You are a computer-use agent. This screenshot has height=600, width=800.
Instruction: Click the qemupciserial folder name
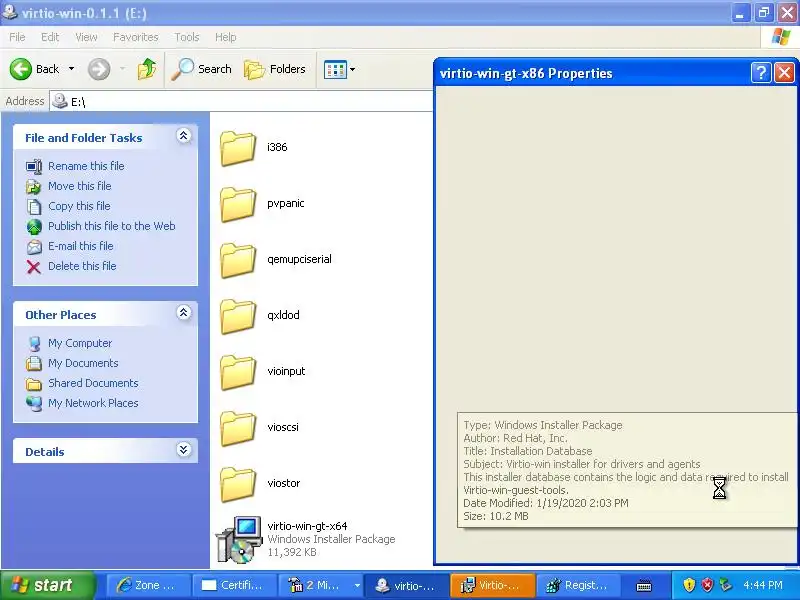click(x=299, y=259)
